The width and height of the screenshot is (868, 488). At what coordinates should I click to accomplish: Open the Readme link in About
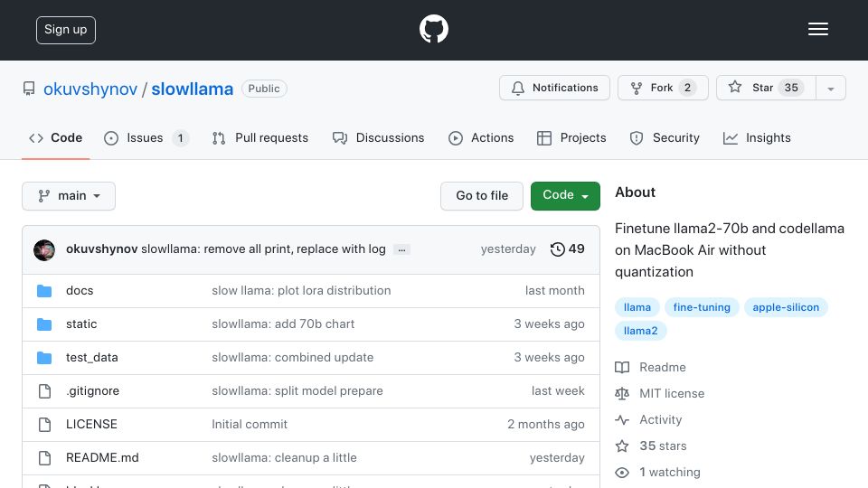pyautogui.click(x=663, y=368)
